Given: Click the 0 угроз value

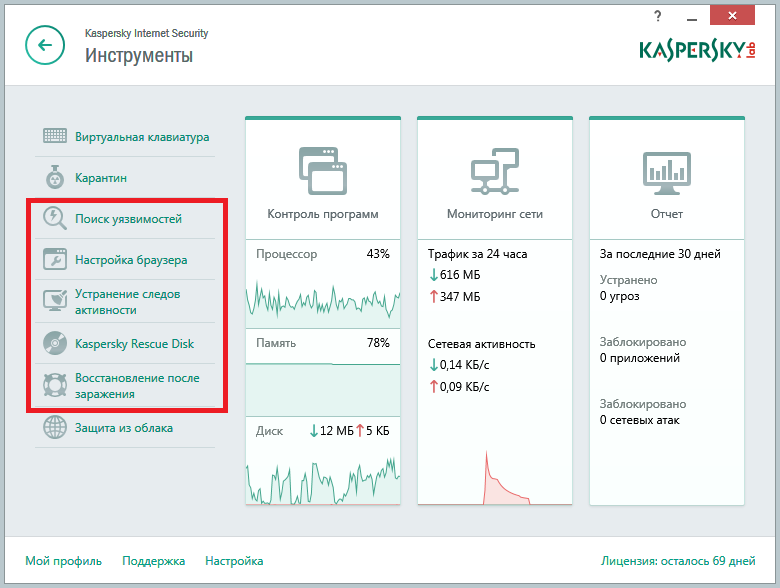Looking at the screenshot, I should [619, 296].
